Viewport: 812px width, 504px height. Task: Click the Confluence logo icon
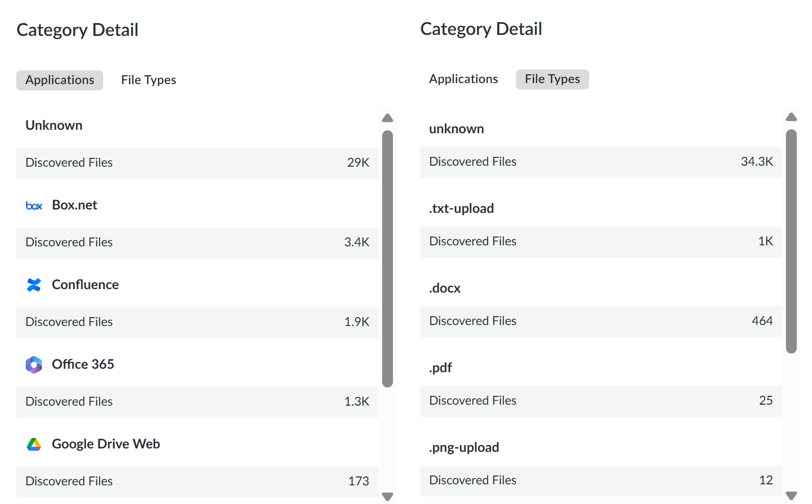click(x=34, y=285)
